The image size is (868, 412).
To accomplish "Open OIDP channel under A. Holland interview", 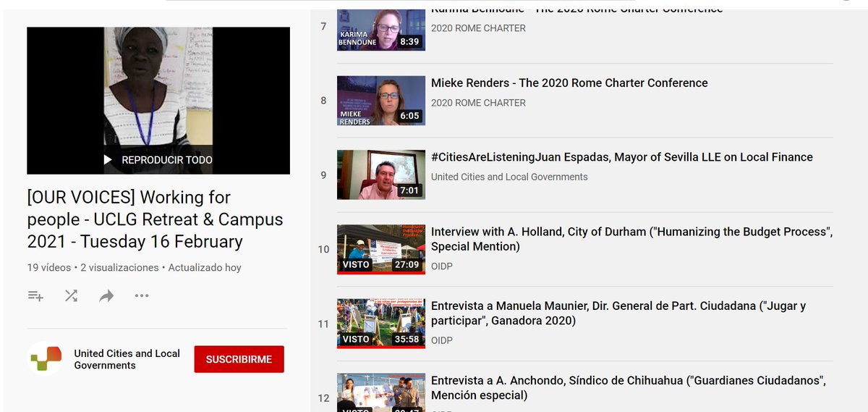I will pos(442,266).
